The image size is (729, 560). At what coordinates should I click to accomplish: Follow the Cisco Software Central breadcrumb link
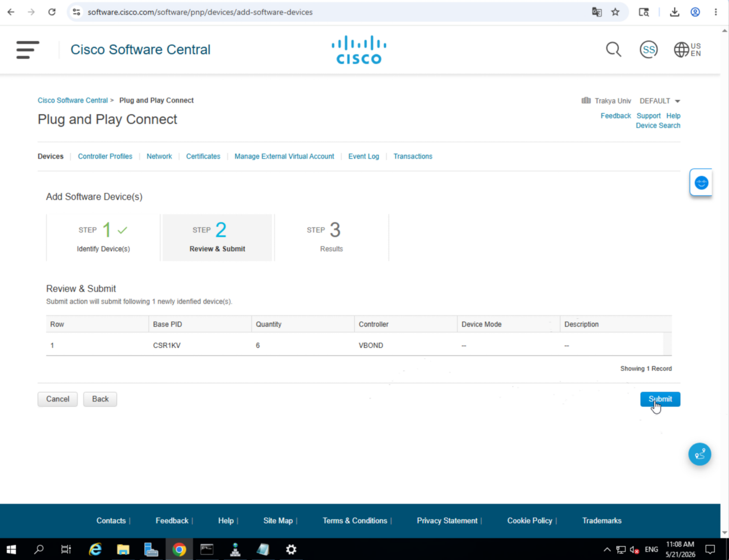point(73,101)
